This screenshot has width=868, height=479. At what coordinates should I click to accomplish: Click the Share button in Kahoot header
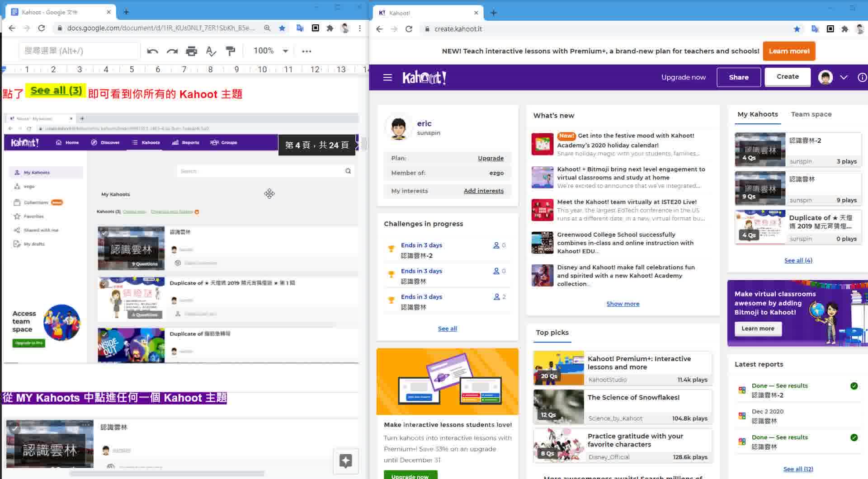tap(739, 77)
